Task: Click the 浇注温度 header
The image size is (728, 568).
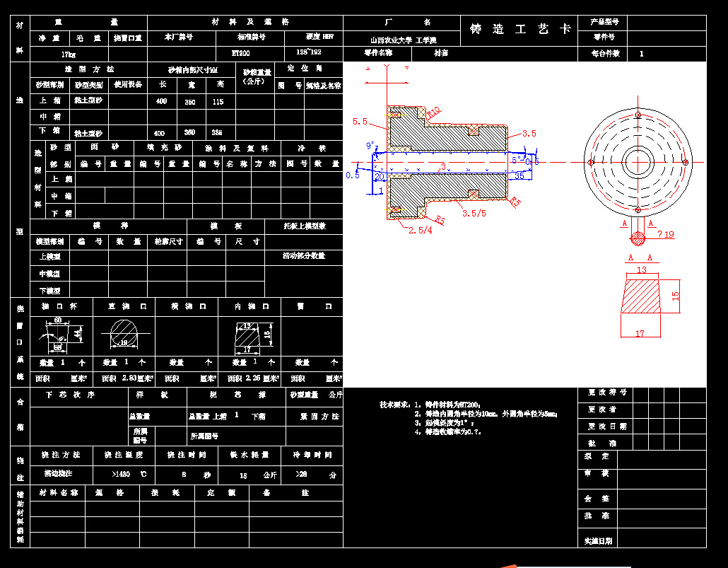Action: 124,455
